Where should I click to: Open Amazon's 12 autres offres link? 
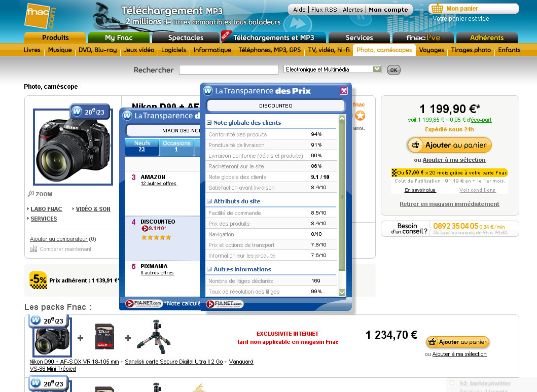click(x=158, y=184)
